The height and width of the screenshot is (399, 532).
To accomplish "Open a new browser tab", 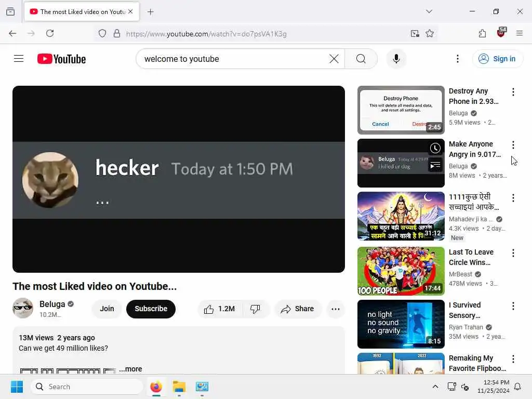I will [x=150, y=11].
